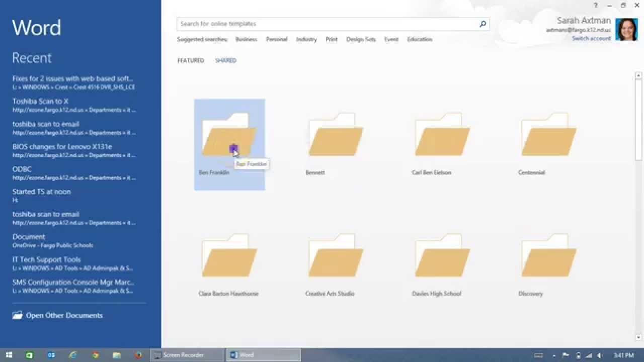Image resolution: width=644 pixels, height=362 pixels.
Task: Launch Firefox from the taskbar
Action: [138, 355]
